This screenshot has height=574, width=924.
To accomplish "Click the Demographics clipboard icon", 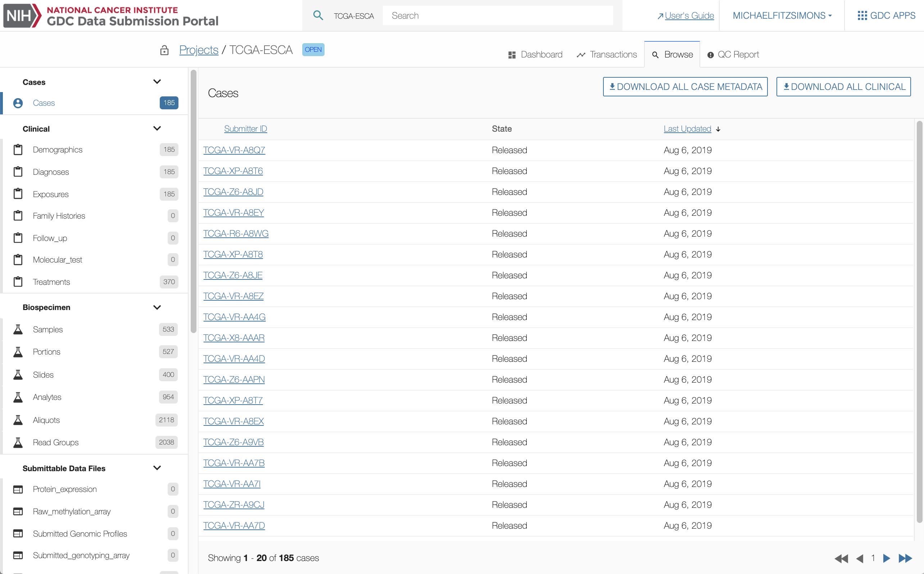I will tap(18, 150).
